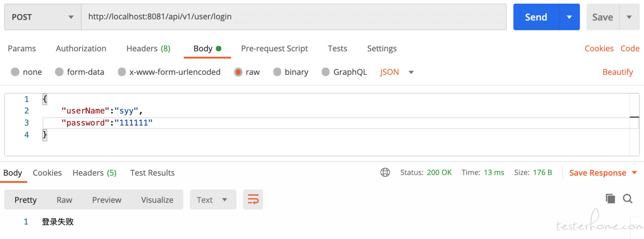Viewport: 644px width, 239px height.
Task: Click the 176 B response size value
Action: [542, 172]
